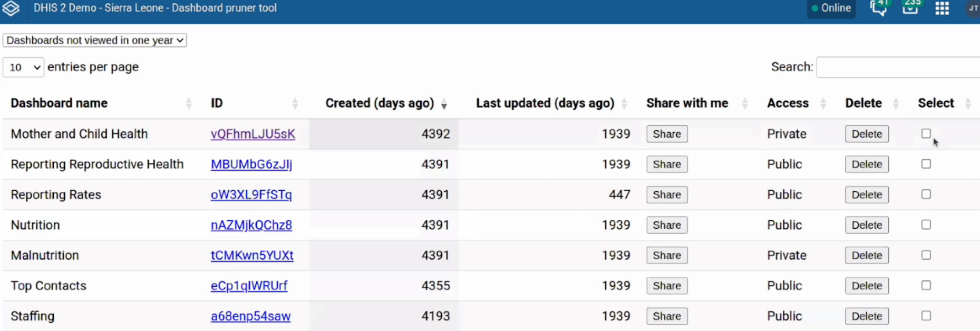Open dashboard link eCp1qIWRUrf

coord(249,286)
